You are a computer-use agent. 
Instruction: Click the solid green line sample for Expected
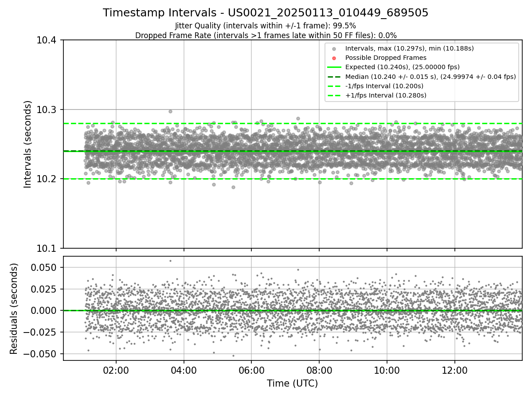tap(334, 67)
